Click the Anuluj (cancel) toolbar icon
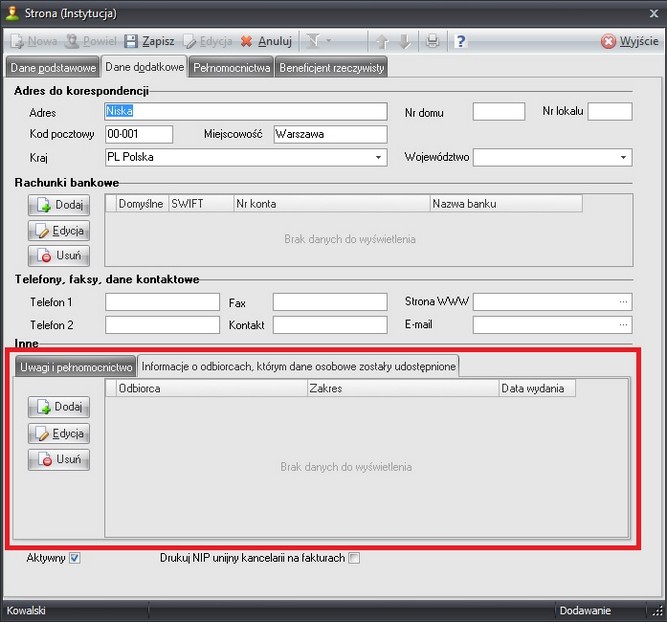The width and height of the screenshot is (667, 622). coord(247,42)
